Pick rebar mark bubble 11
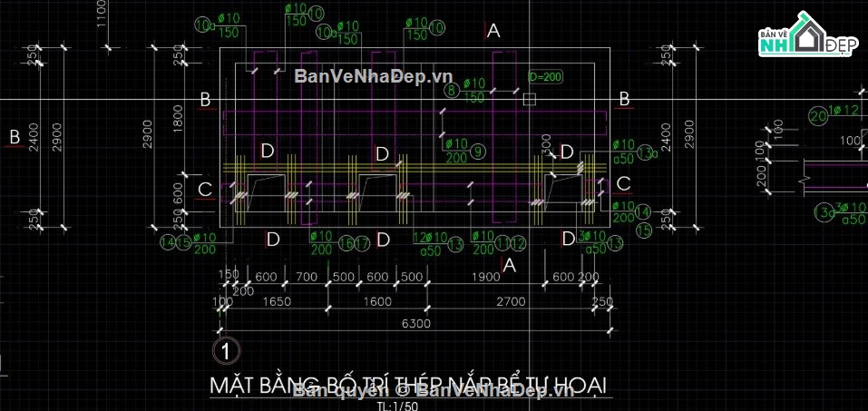 point(502,243)
